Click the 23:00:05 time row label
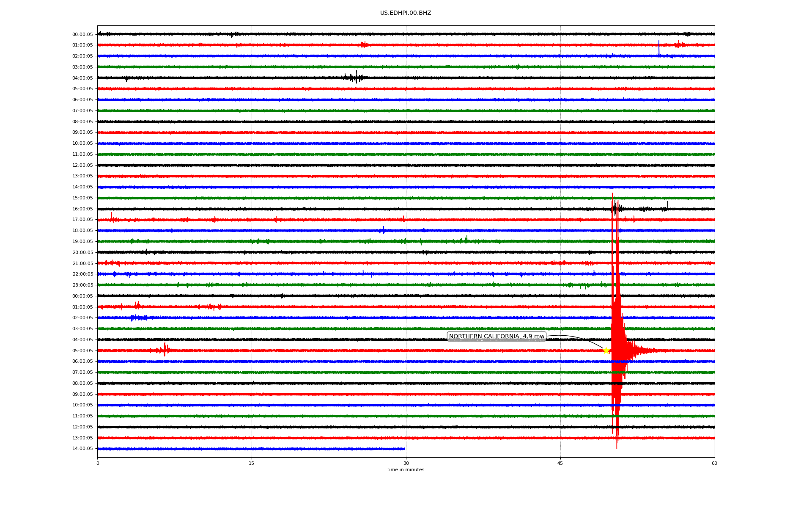 click(x=82, y=285)
